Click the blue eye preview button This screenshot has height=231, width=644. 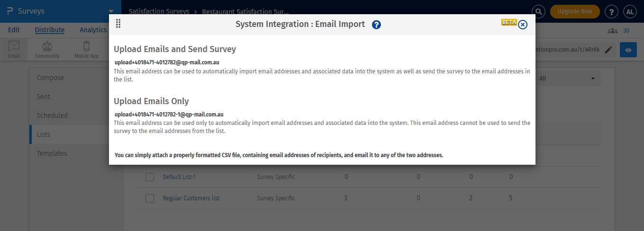click(628, 50)
